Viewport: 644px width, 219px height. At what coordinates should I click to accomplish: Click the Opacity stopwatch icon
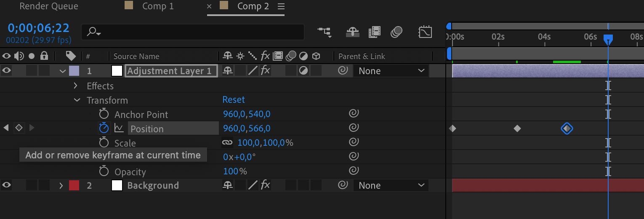[104, 171]
